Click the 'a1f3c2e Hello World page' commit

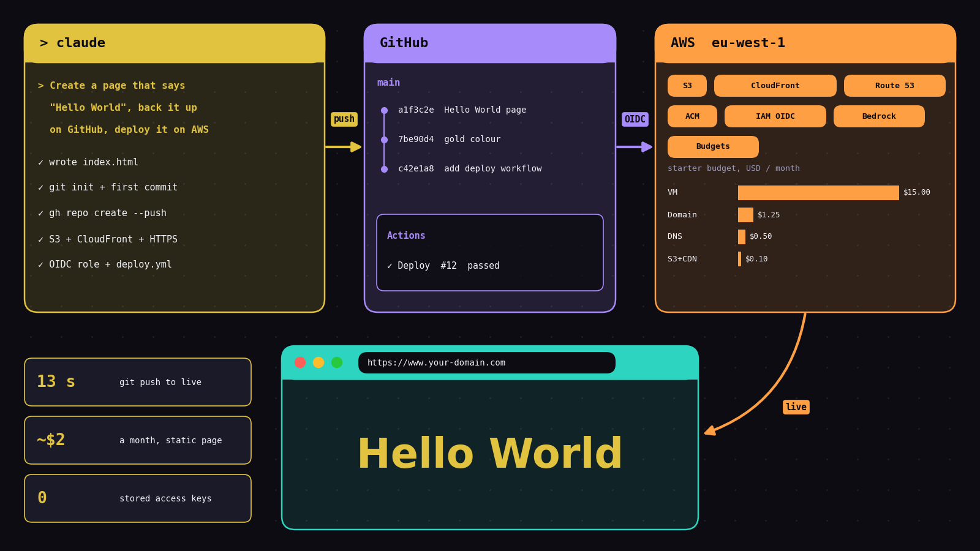[462, 110]
